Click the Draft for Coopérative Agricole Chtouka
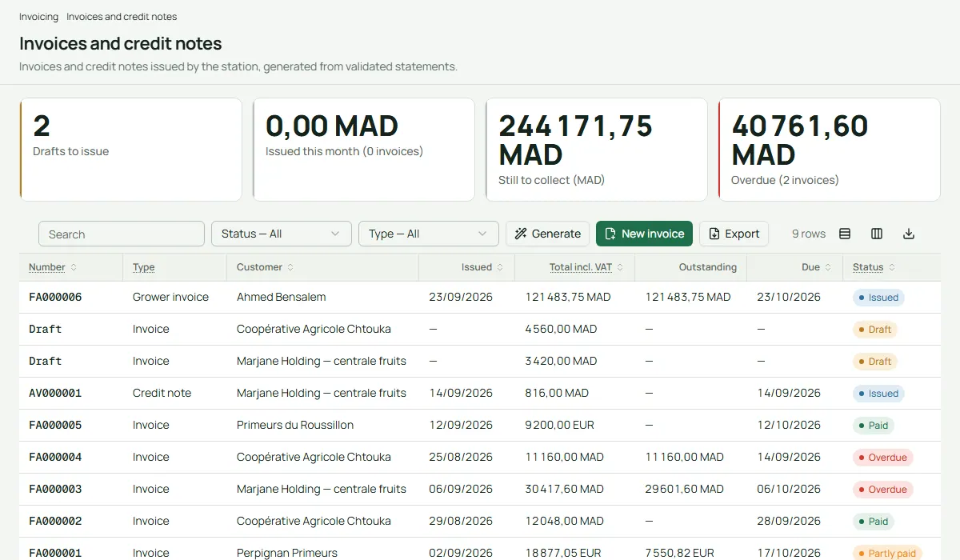 pos(45,329)
